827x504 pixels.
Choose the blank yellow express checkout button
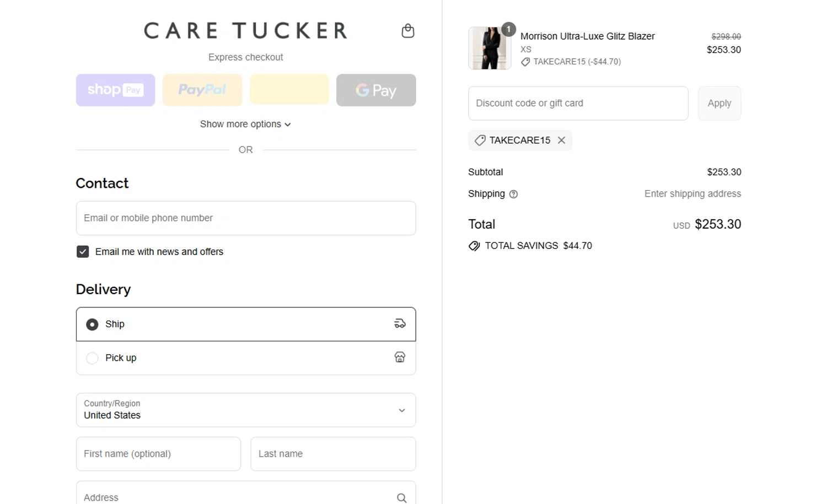pyautogui.click(x=289, y=90)
